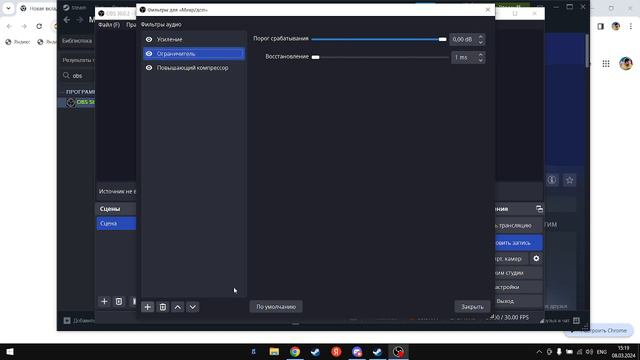The image size is (640, 360).
Task: Select the Усиление filter row
Action: point(194,40)
